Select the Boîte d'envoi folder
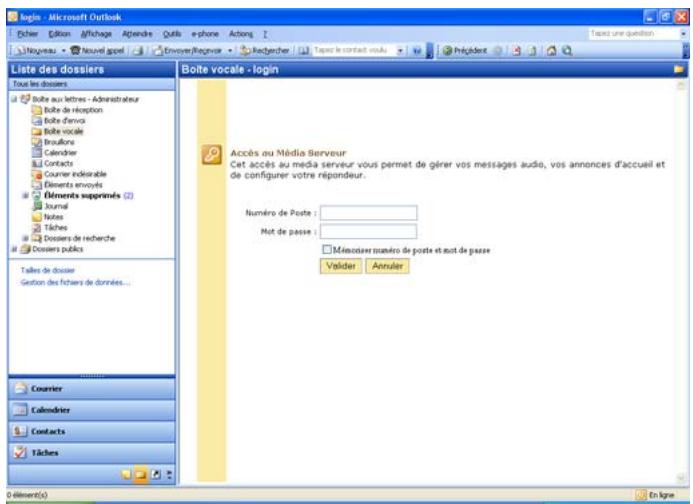This screenshot has width=693, height=504. [x=65, y=121]
